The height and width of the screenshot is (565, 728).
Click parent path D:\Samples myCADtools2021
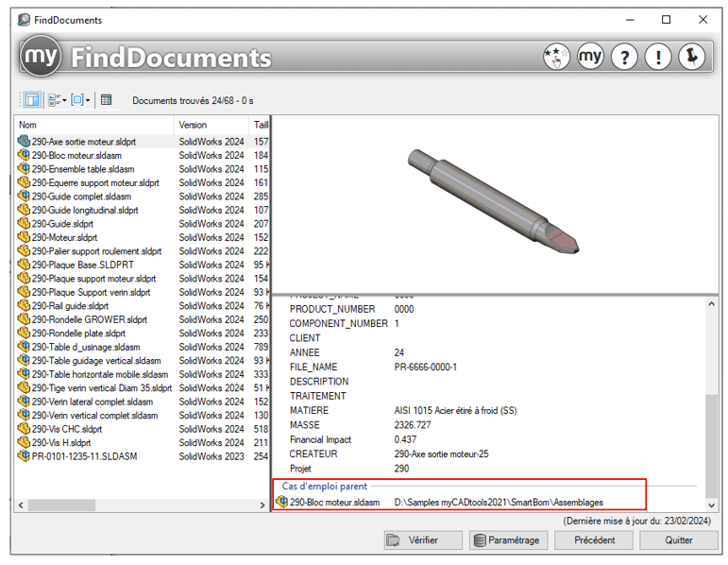499,503
